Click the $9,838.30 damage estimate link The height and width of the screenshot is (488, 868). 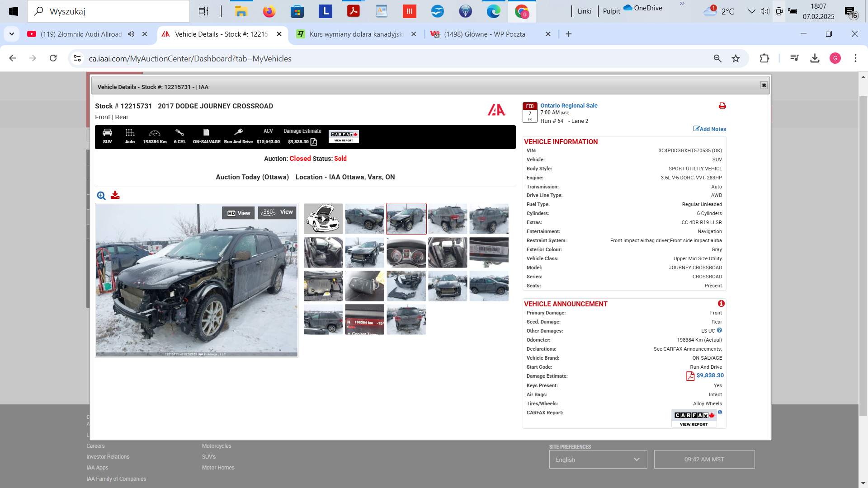point(710,375)
